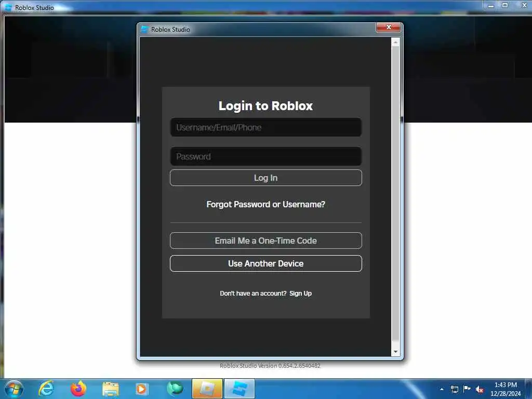Click the Show Desktop button at taskbar edge

[528, 389]
